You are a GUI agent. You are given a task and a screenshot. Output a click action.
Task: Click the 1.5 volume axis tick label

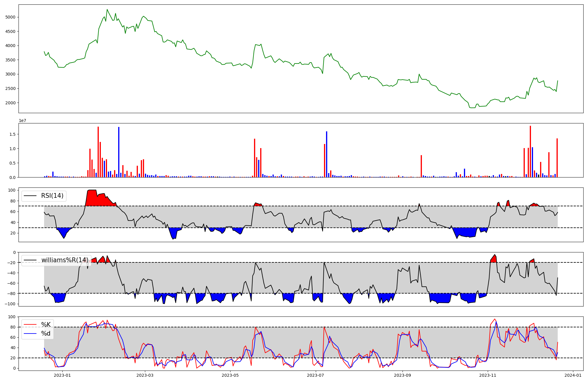[13, 134]
